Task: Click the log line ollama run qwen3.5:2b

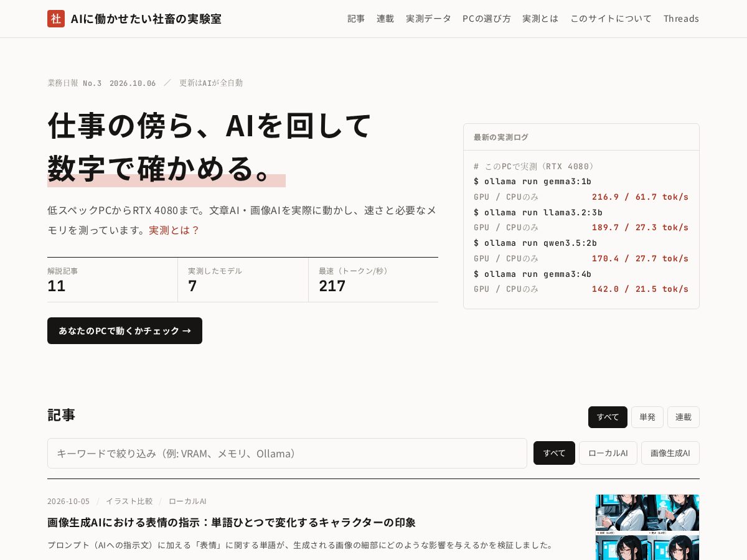Action: (x=535, y=243)
